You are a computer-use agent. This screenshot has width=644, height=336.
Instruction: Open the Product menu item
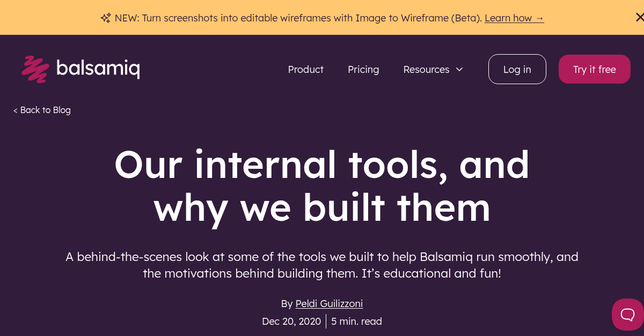(305, 69)
